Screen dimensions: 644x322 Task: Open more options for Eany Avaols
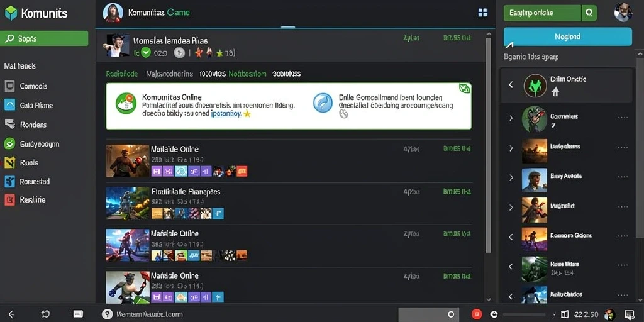tap(623, 177)
